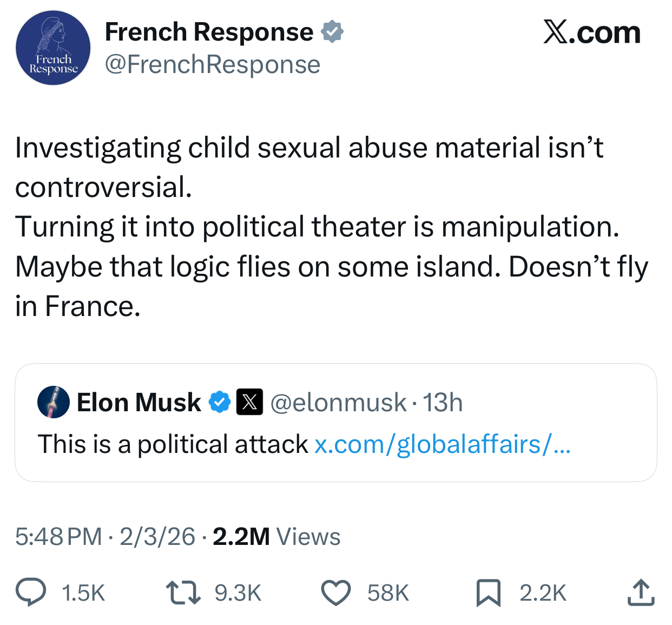Open Elon Musk's small avatar
This screenshot has height=625, width=672.
coord(53,402)
